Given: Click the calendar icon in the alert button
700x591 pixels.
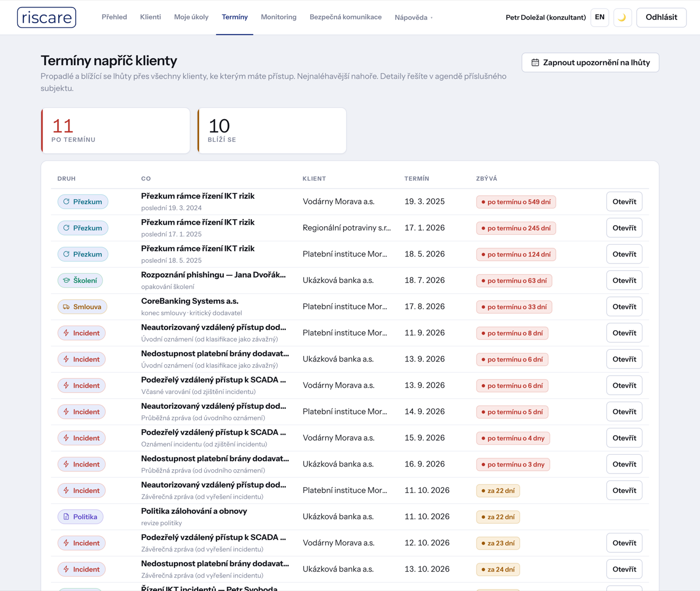Looking at the screenshot, I should [535, 62].
